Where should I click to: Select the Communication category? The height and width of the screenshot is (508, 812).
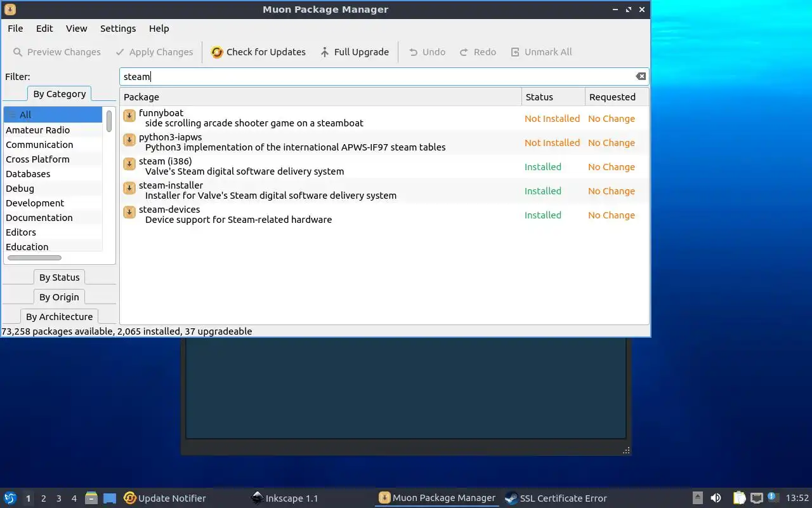coord(53,145)
